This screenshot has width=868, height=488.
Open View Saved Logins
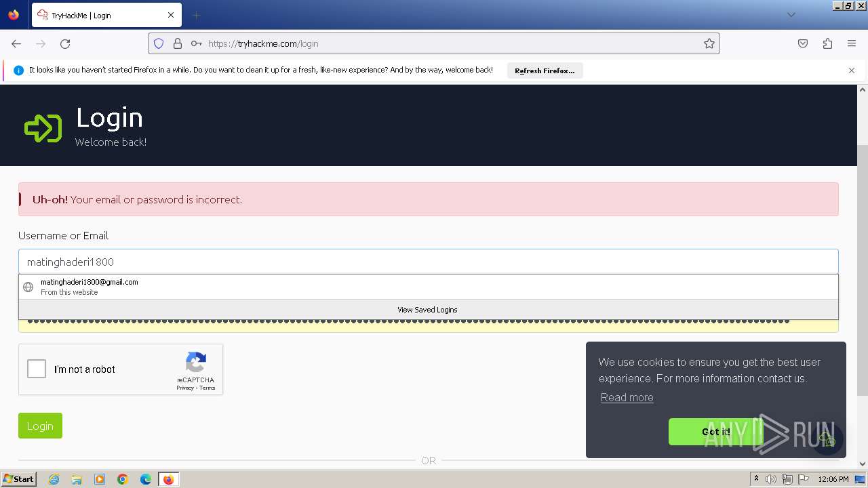pyautogui.click(x=429, y=310)
